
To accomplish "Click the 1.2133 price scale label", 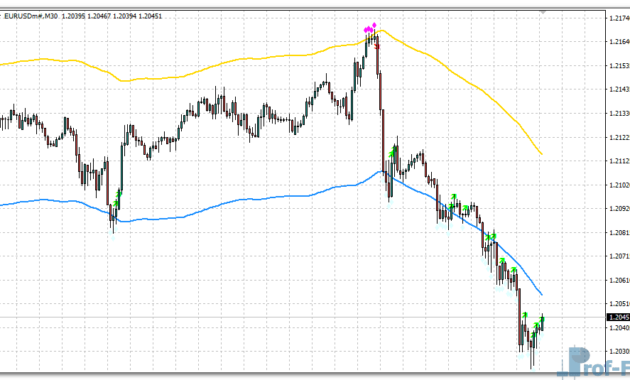I will pos(619,114).
